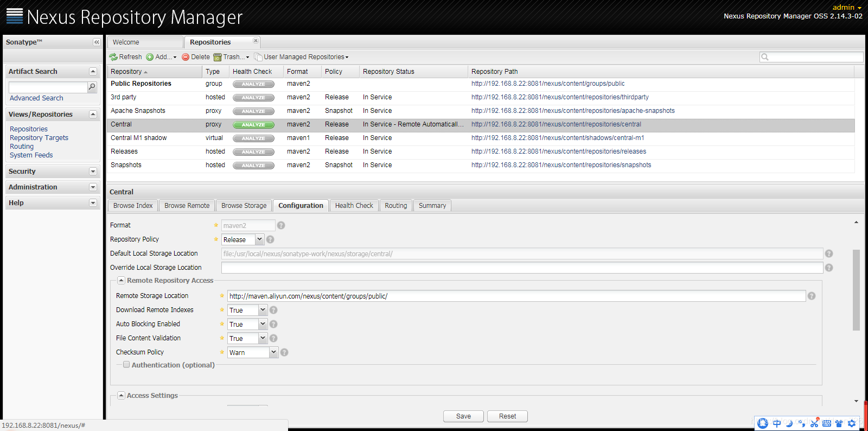Screen dimensions: 868x431
Task: Open the Trash dropdown
Action: tap(232, 57)
